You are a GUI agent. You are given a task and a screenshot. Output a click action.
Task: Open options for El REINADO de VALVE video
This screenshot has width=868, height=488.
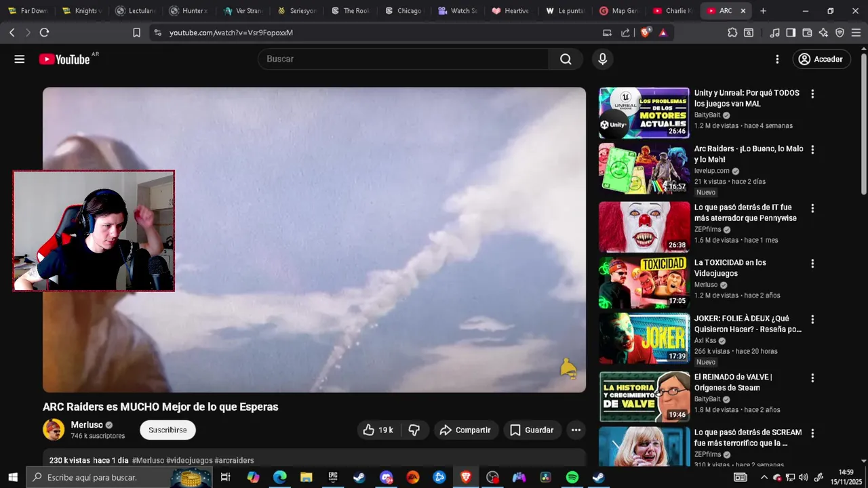click(812, 378)
